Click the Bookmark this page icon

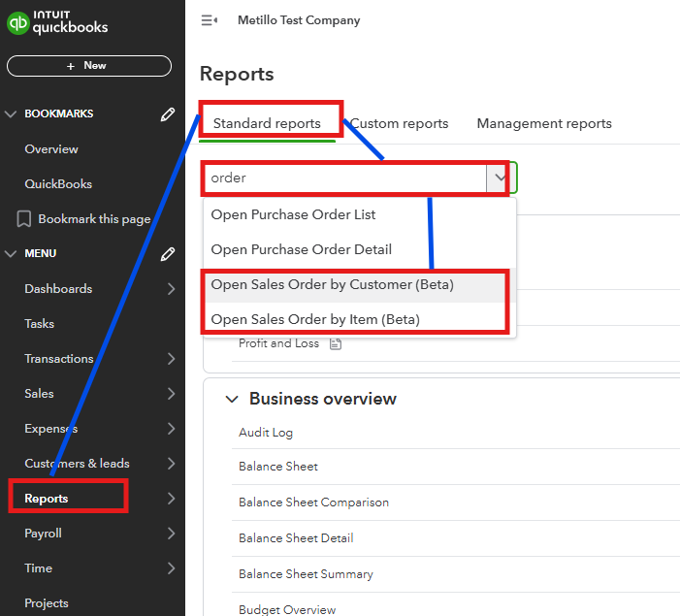click(24, 219)
